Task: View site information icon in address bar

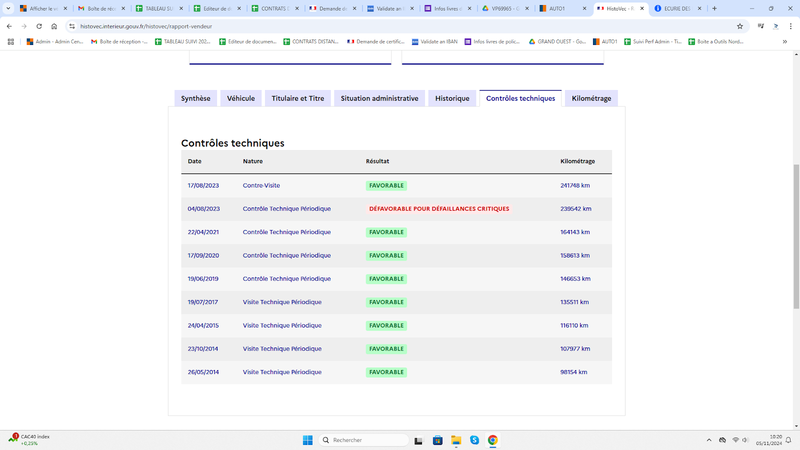Action: click(71, 26)
